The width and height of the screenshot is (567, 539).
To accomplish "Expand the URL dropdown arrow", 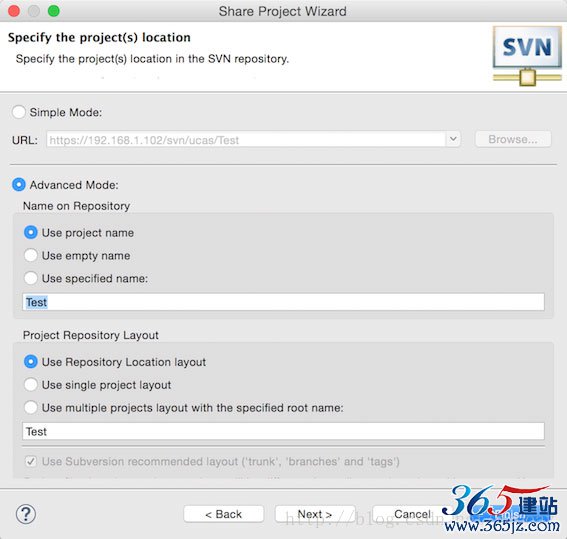I will [453, 139].
